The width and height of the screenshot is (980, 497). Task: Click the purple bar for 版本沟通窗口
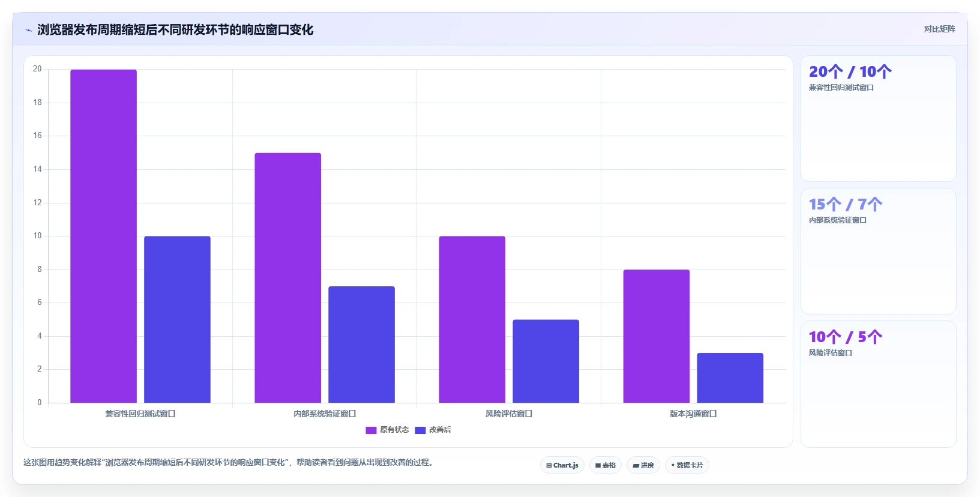click(656, 336)
